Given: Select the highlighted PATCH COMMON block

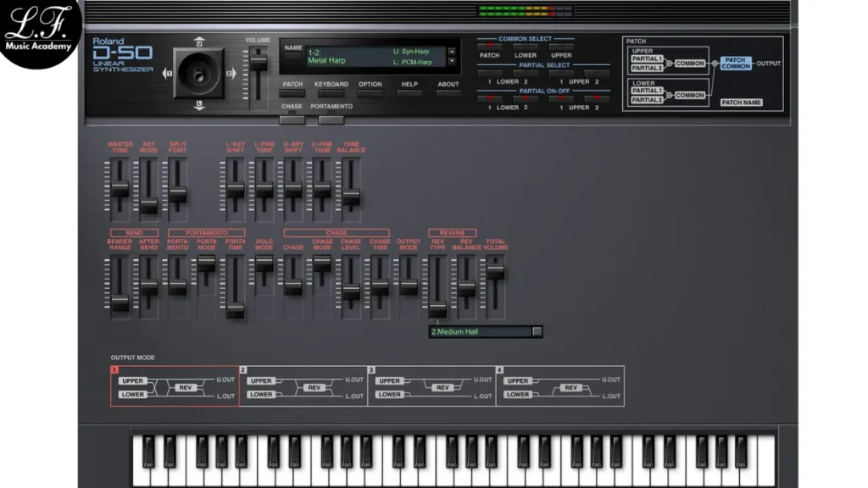Looking at the screenshot, I should point(736,64).
